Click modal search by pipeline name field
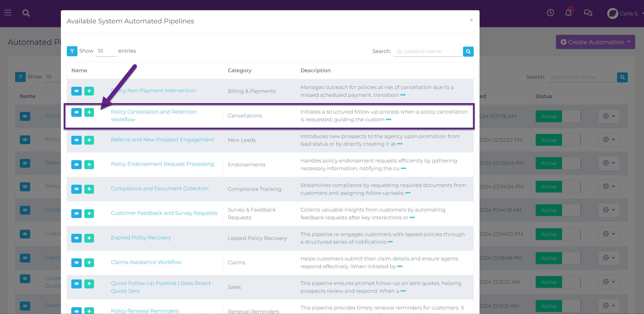Viewport: 644px width, 314px height. point(427,52)
